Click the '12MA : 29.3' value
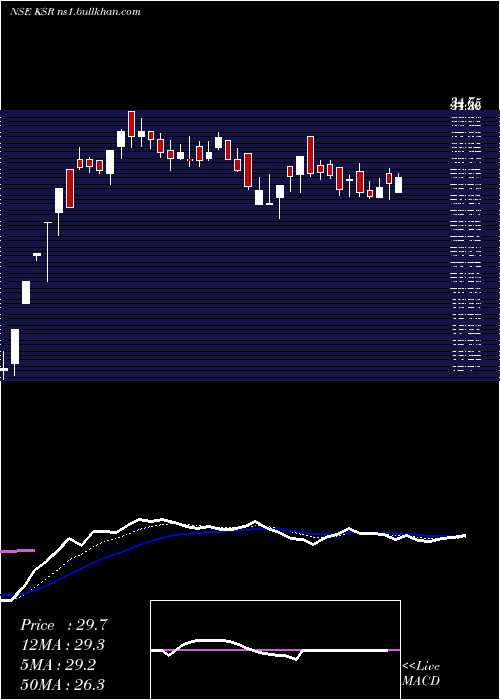The height and width of the screenshot is (700, 500). 63,645
